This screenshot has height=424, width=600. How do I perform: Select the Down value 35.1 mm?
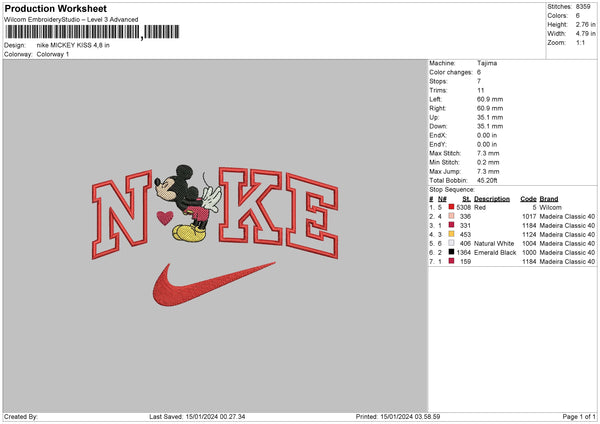tap(490, 126)
